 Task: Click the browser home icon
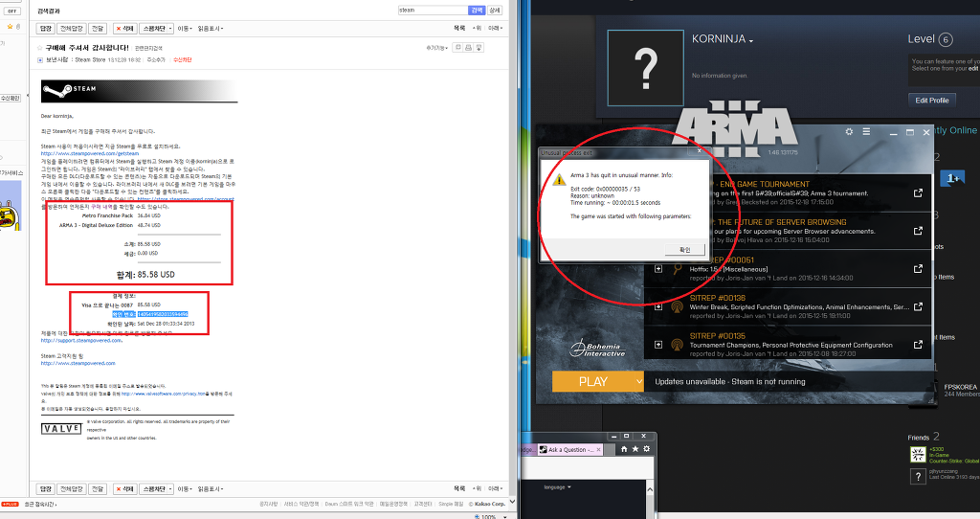(x=624, y=449)
